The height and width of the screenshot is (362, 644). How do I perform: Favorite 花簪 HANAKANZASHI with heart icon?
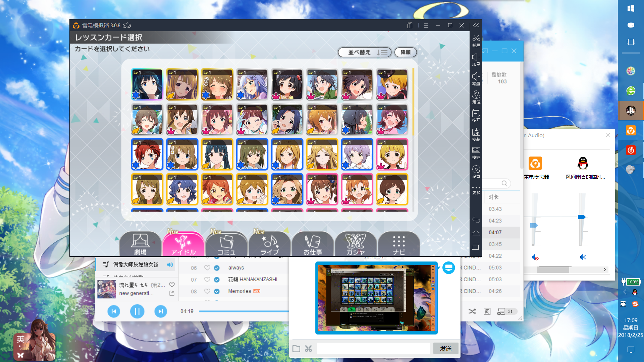[x=207, y=280]
